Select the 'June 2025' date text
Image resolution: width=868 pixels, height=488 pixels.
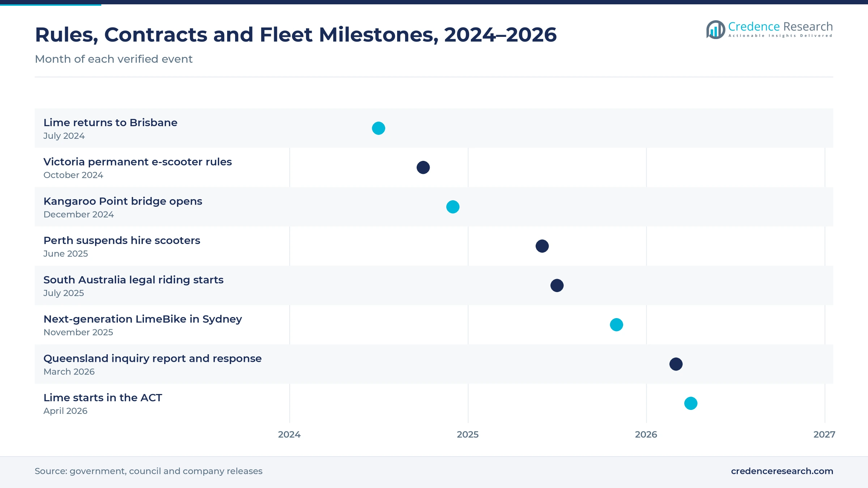65,254
